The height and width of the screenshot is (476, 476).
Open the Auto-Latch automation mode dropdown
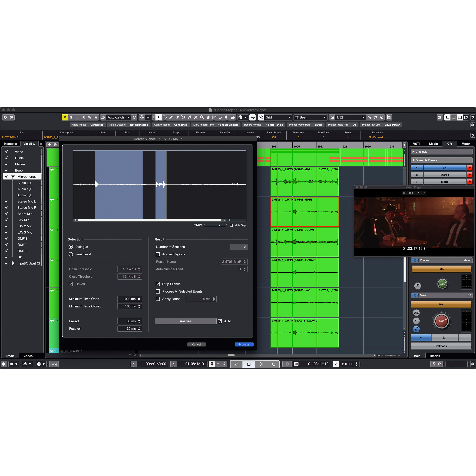click(x=118, y=117)
